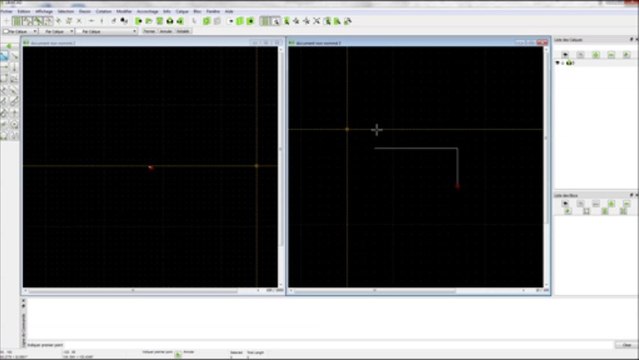Create a new drawing via green New icon
The height and width of the screenshot is (360, 639).
click(x=139, y=21)
